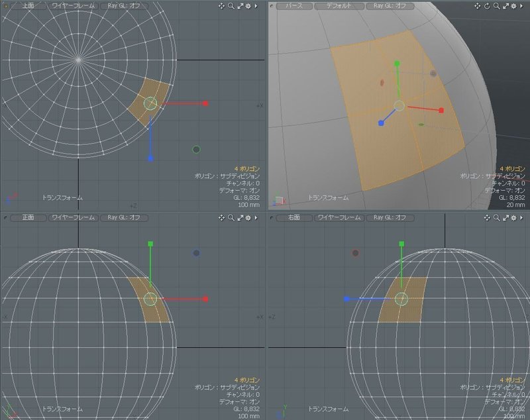Screen dimensions: 530x420
Task: Open the 正面 view type dropdown
Action: pos(28,217)
